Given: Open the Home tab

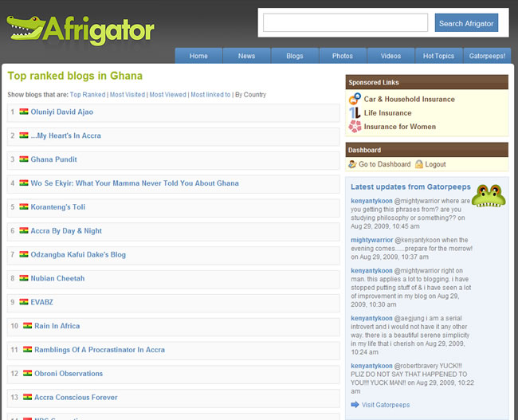Looking at the screenshot, I should pyautogui.click(x=198, y=56).
